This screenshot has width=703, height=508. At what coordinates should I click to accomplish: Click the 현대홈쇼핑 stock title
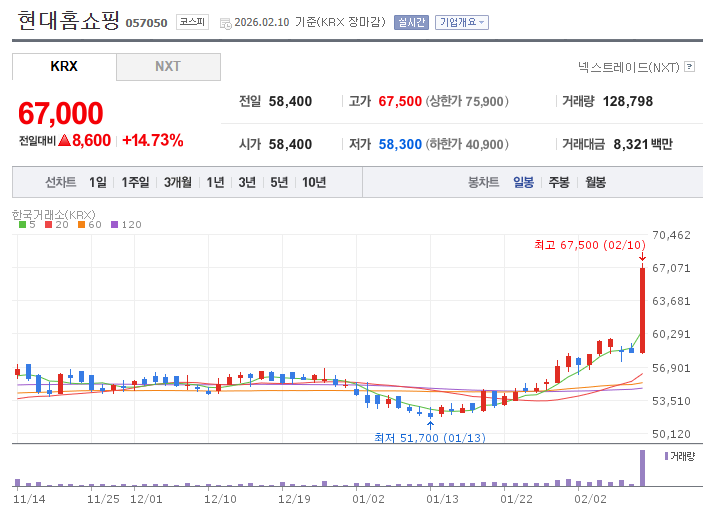pyautogui.click(x=69, y=21)
